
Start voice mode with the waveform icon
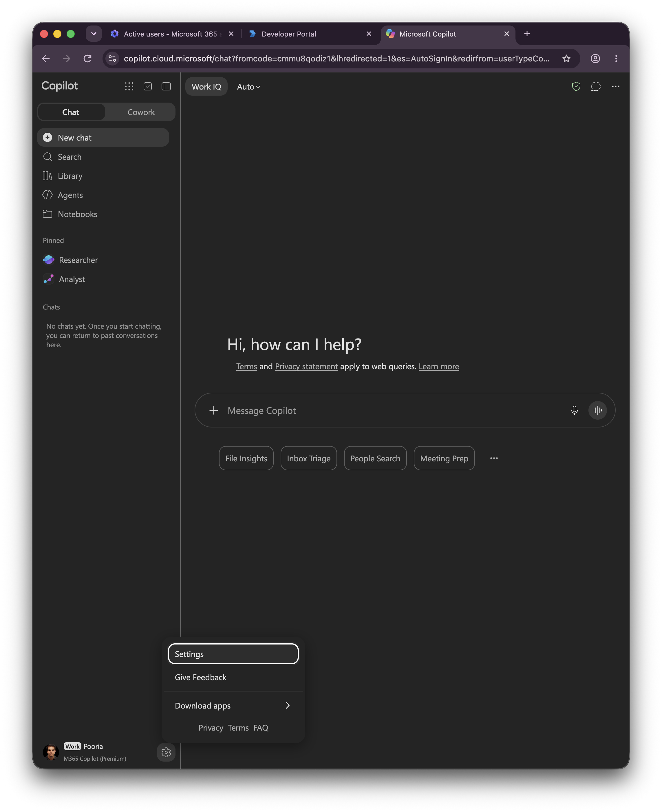[597, 410]
